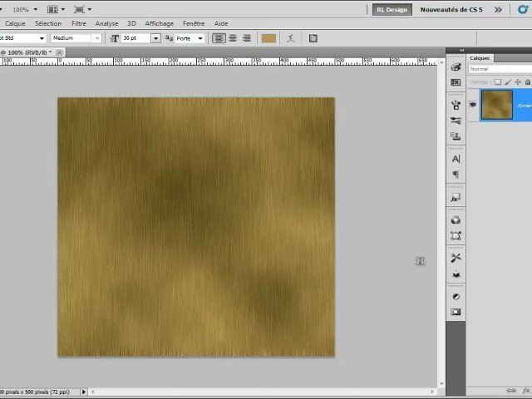Open the Normal blend mode dropdown

click(500, 69)
